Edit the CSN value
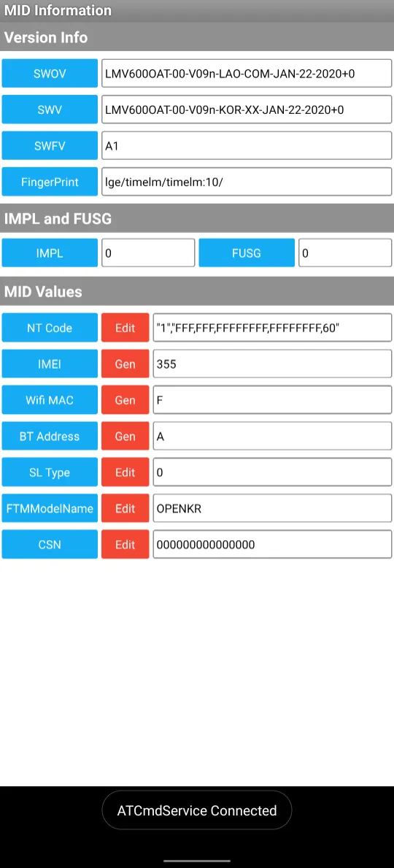Screen dimensions: 394x868 coord(125,544)
